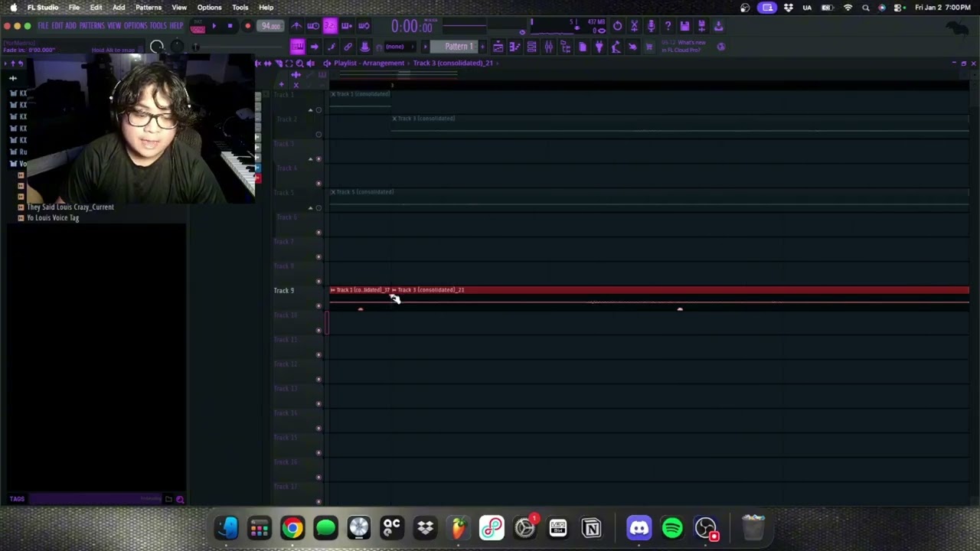The height and width of the screenshot is (551, 980).
Task: Click the microphone one-click recording icon
Action: pos(651,26)
